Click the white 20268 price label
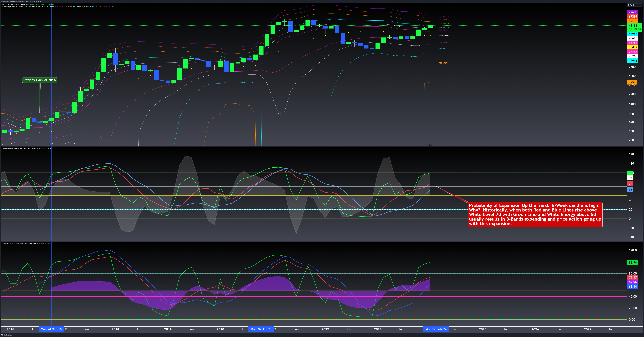The image size is (644, 337). 633,56
